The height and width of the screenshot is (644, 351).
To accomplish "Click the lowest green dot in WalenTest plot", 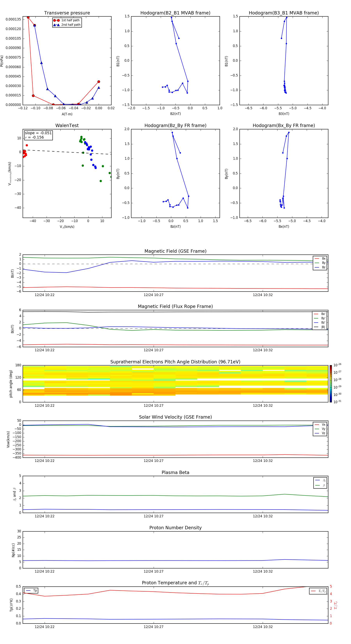I will click(101, 181).
